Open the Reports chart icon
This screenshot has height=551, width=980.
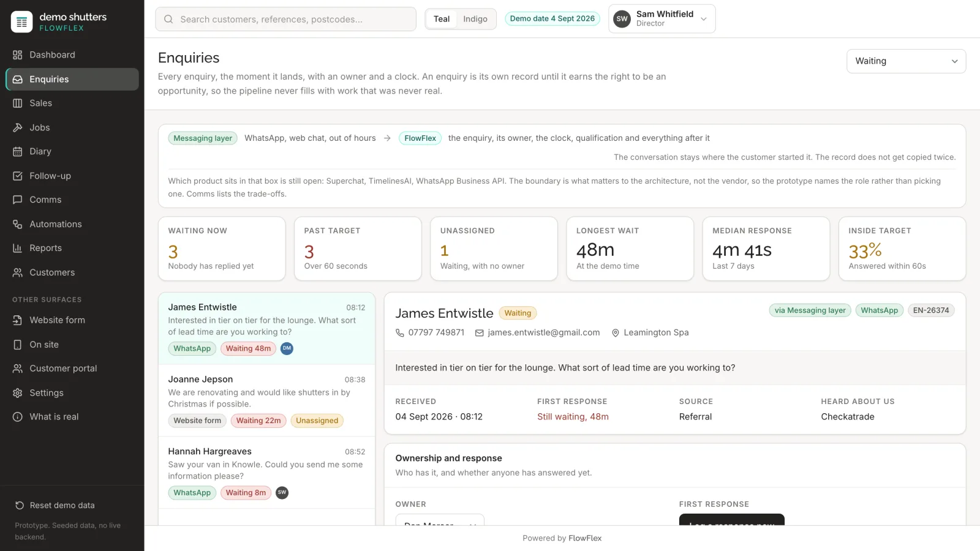[x=18, y=249]
